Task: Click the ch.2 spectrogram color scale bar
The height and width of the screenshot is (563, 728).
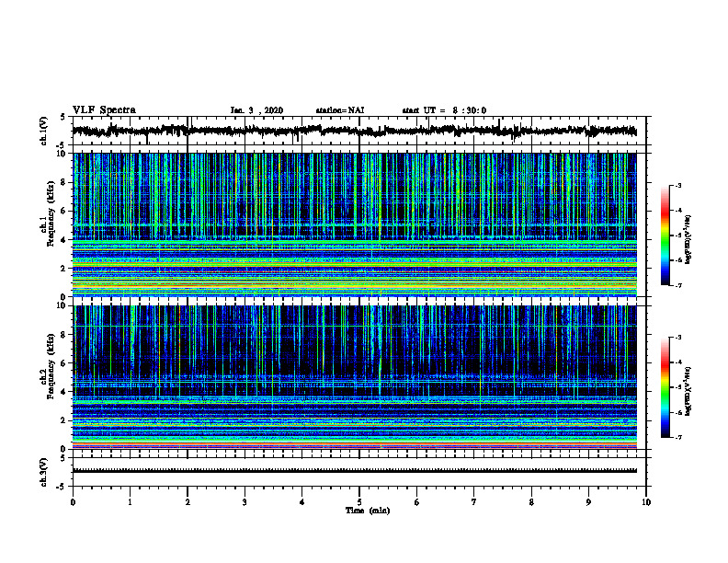Action: tap(665, 387)
